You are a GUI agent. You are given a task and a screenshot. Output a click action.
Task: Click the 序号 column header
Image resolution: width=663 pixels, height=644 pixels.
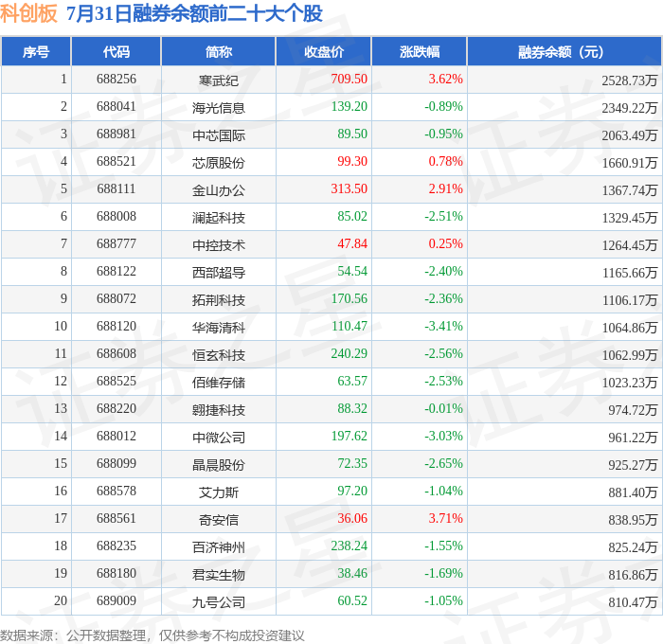[36, 52]
